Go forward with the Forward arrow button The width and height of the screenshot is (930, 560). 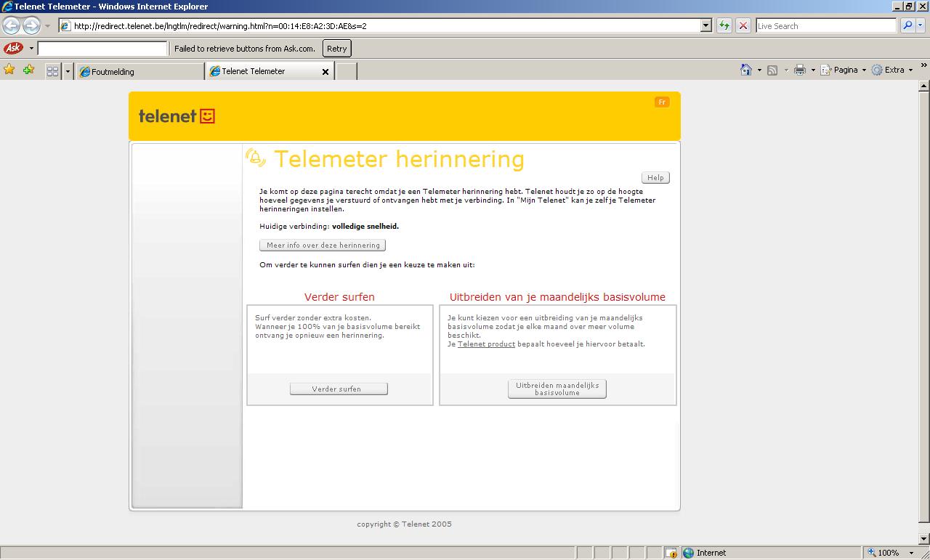pyautogui.click(x=31, y=25)
